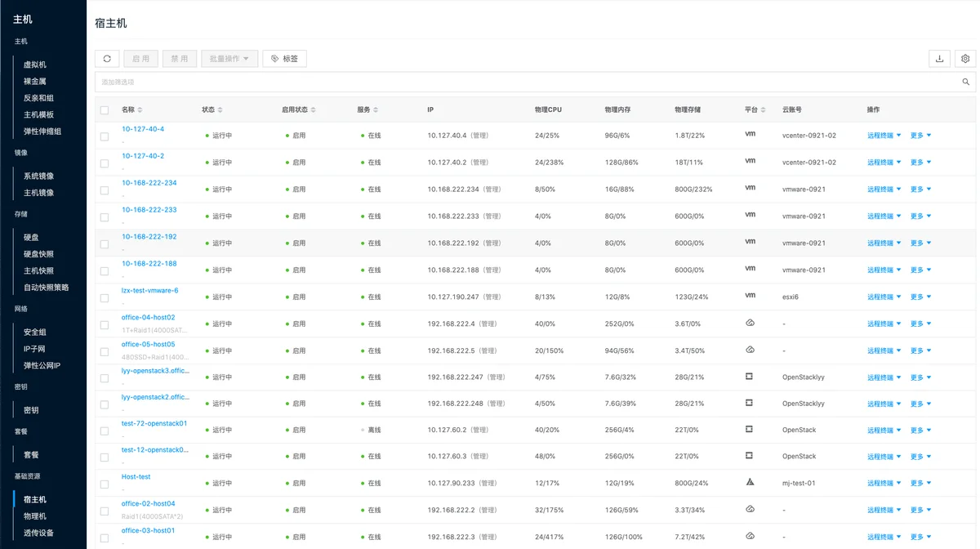Navigate to 系统镜像 in sidebar
Viewport: 980px width, 549px height.
pos(39,176)
